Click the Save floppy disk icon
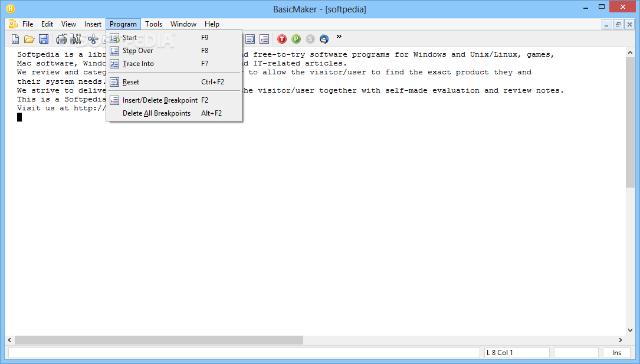Viewport: 640px width, 364px height. (x=43, y=39)
